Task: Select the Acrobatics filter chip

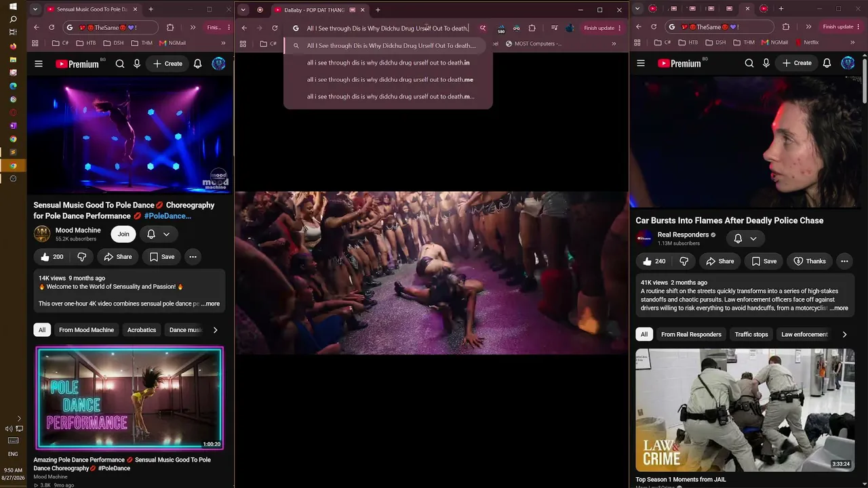Action: 142,330
